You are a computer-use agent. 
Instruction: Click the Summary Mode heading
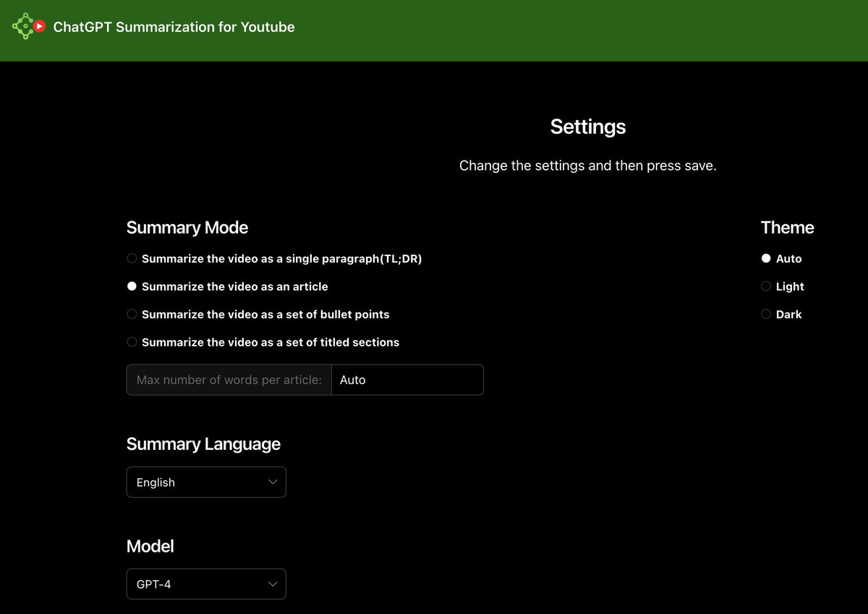[x=187, y=228]
